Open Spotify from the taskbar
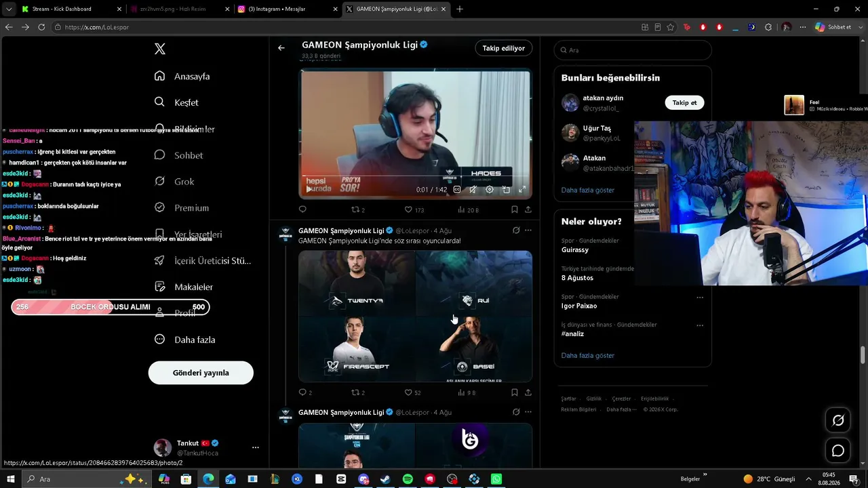Image resolution: width=868 pixels, height=488 pixels. coord(408,479)
